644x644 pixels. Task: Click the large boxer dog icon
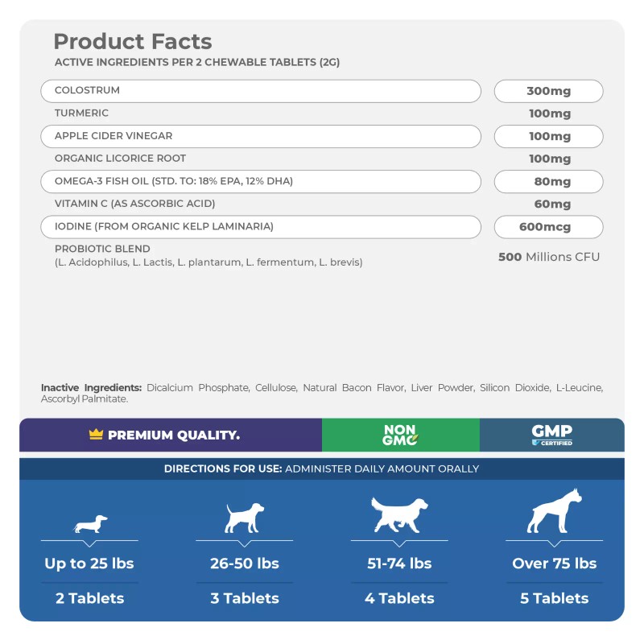554,511
